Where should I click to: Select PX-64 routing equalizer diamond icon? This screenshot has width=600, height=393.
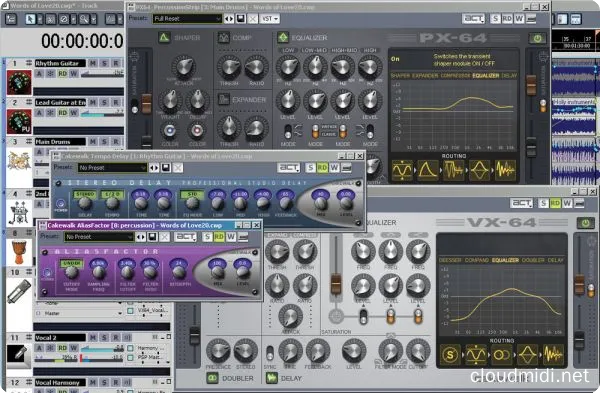(x=479, y=170)
